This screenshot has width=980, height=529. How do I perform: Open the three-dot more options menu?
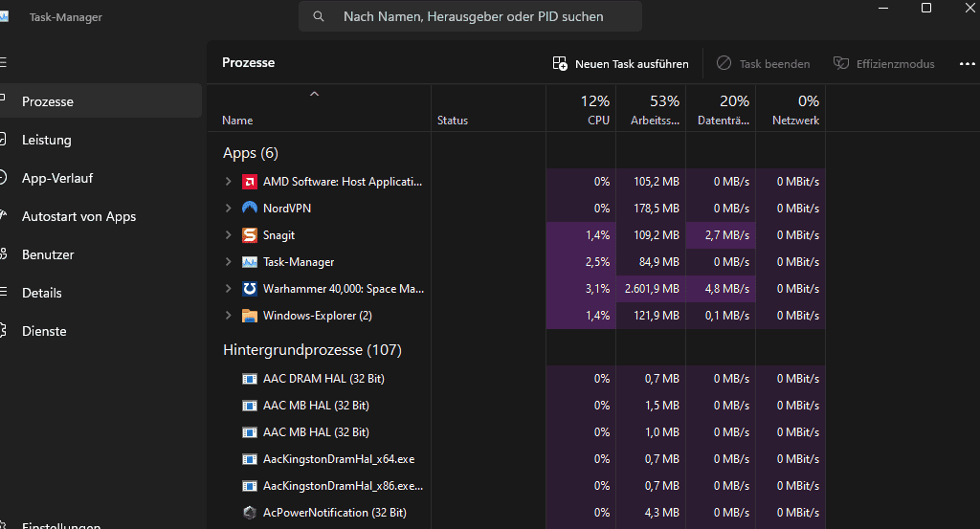967,64
